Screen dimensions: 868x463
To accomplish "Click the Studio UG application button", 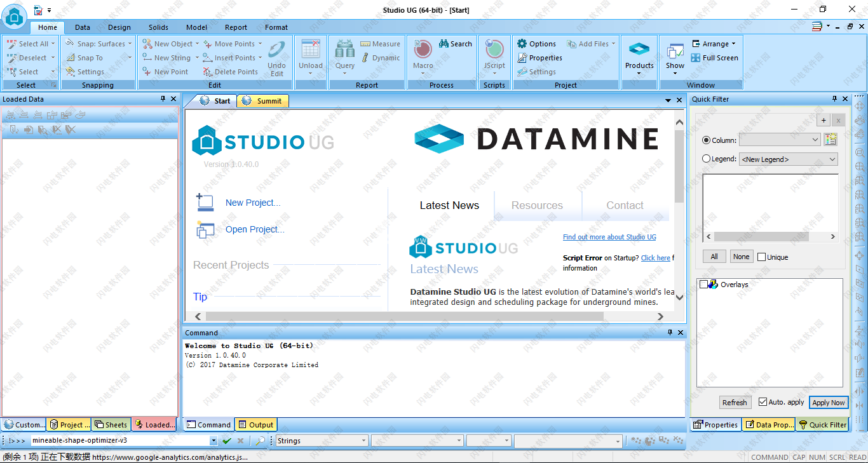I will 14,15.
